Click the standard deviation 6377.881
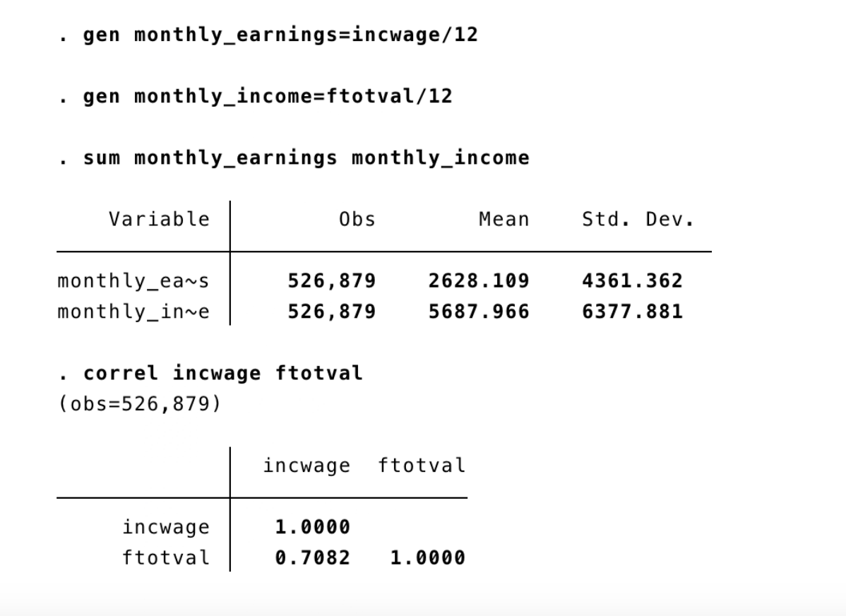This screenshot has height=616, width=846. 632,312
